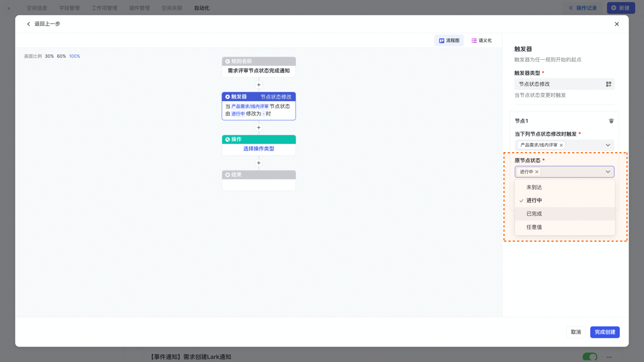The height and width of the screenshot is (362, 644).
Task: Click the 产品需求/线内评审 link in trigger node
Action: [250, 106]
